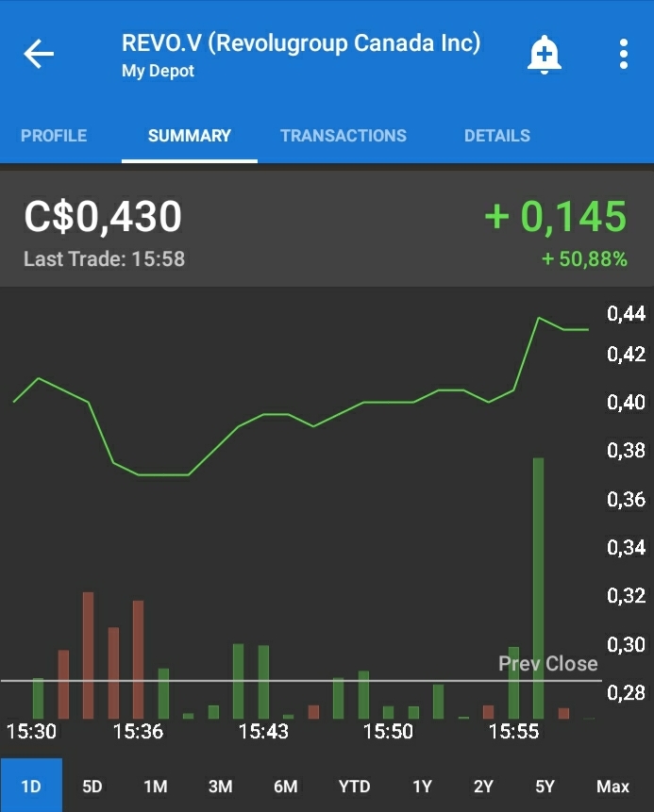654x812 pixels.
Task: Choose the 3M time range
Action: point(219,786)
